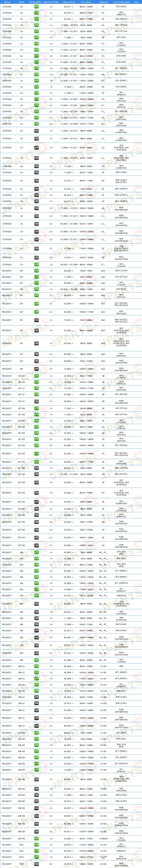Click petrol icon in C4 8FP (EP3) row
The image size is (142, 868).
(x=36, y=37)
